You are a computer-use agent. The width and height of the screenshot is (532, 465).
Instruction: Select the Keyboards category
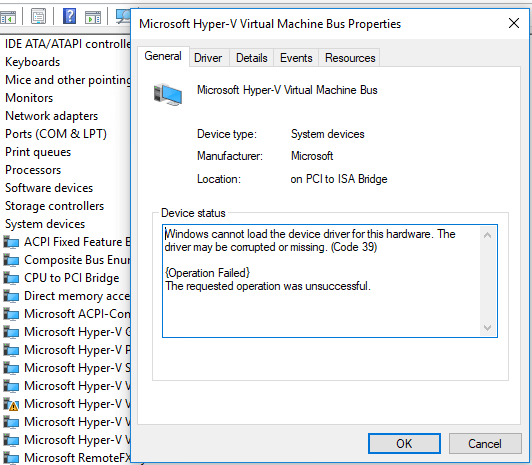pyautogui.click(x=33, y=62)
